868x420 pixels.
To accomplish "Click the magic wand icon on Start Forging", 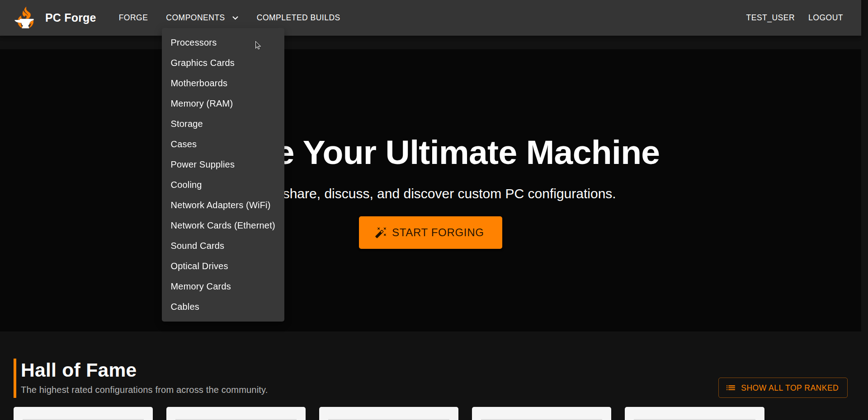I will [x=381, y=233].
